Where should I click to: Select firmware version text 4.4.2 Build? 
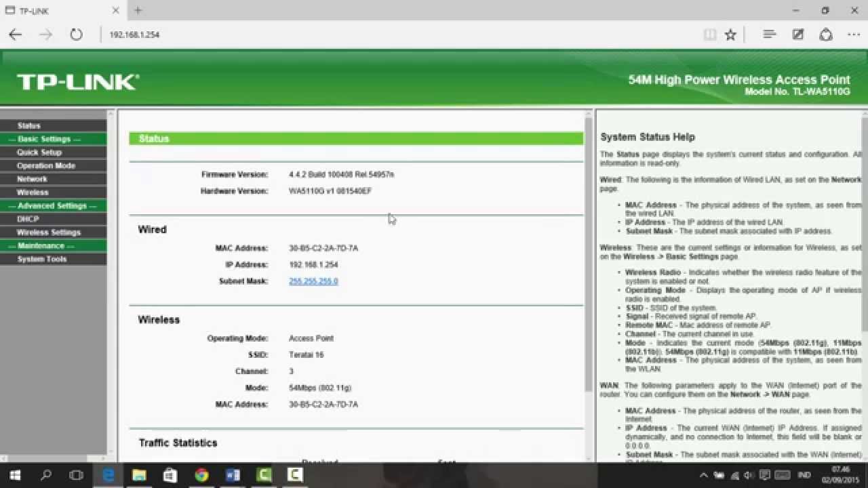click(341, 175)
